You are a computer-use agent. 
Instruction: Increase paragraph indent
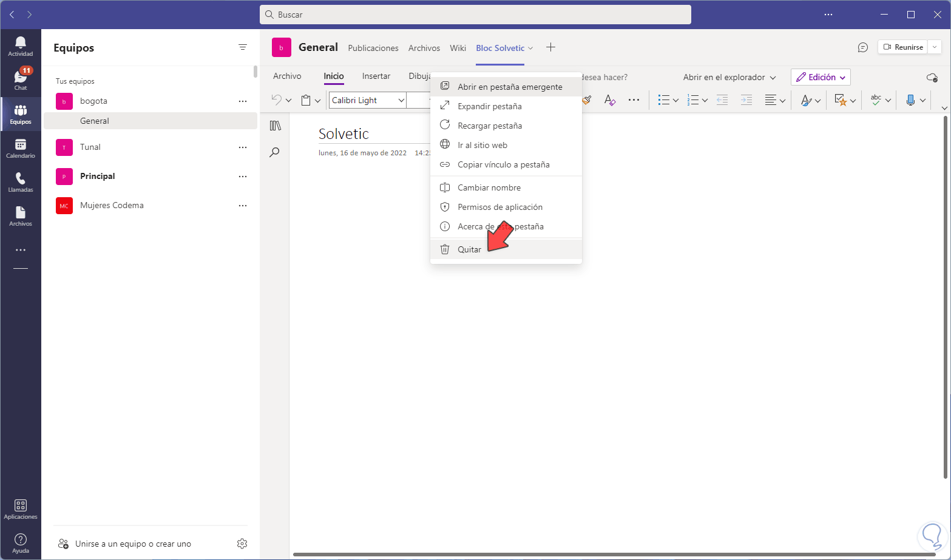pyautogui.click(x=746, y=100)
